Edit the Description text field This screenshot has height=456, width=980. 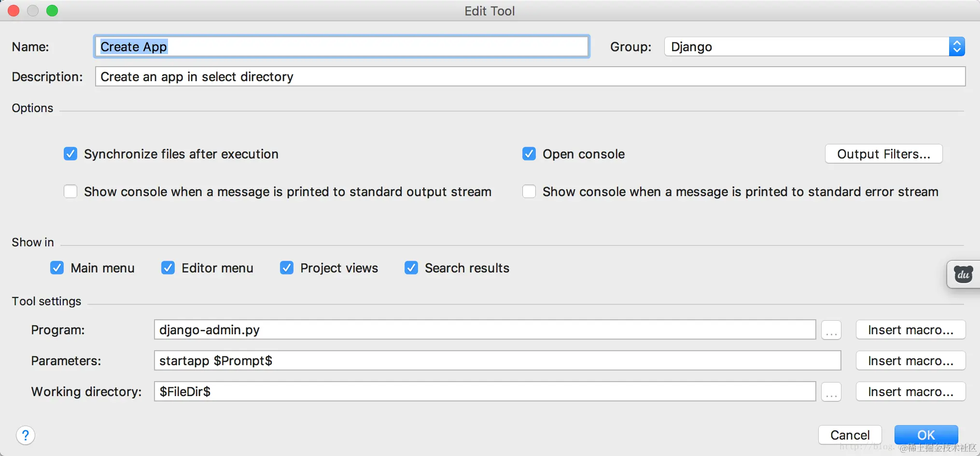pos(530,77)
